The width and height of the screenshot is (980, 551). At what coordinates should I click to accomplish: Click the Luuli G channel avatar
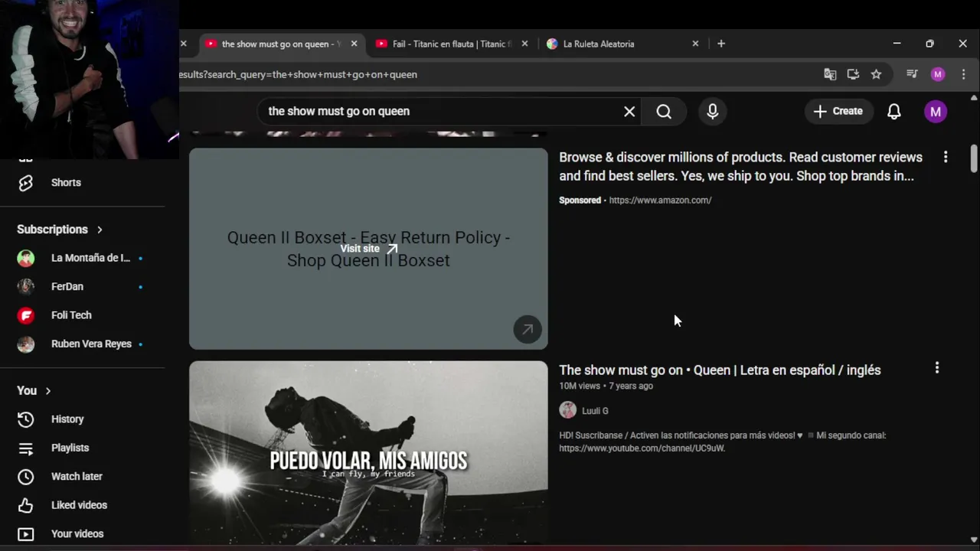567,410
